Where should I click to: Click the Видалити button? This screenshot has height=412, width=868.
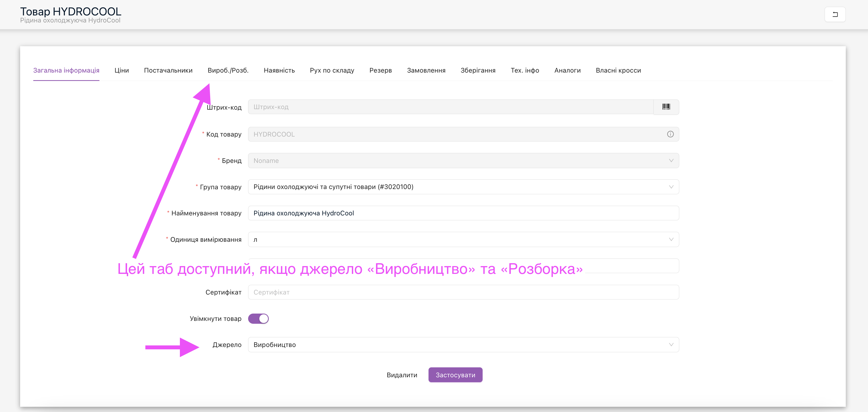pos(402,375)
